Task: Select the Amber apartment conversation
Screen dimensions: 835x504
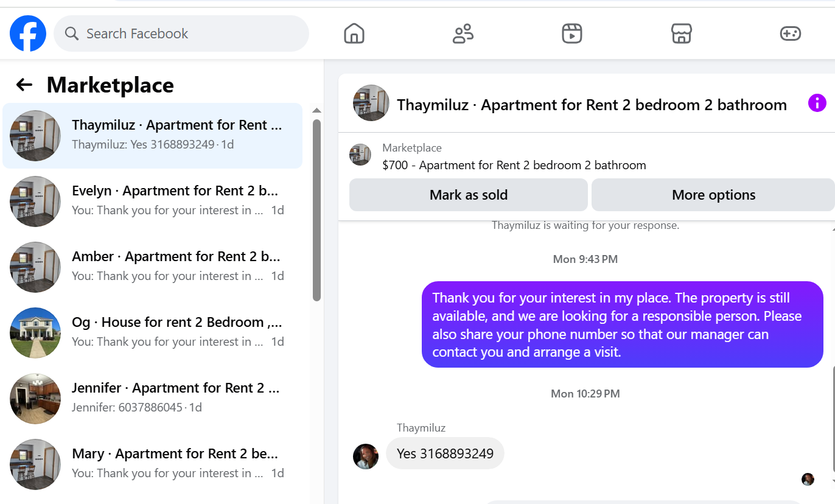Action: click(153, 267)
